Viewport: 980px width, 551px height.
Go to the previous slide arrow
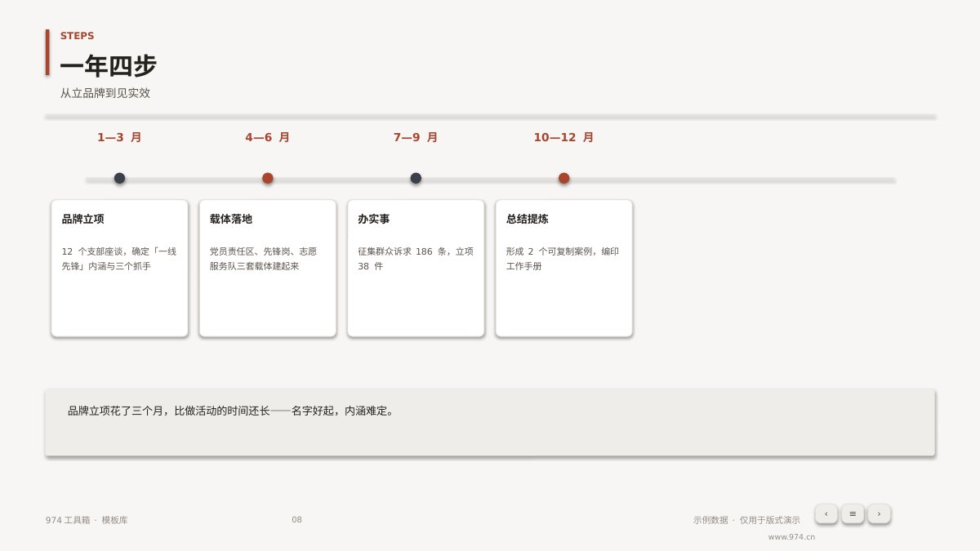(826, 513)
